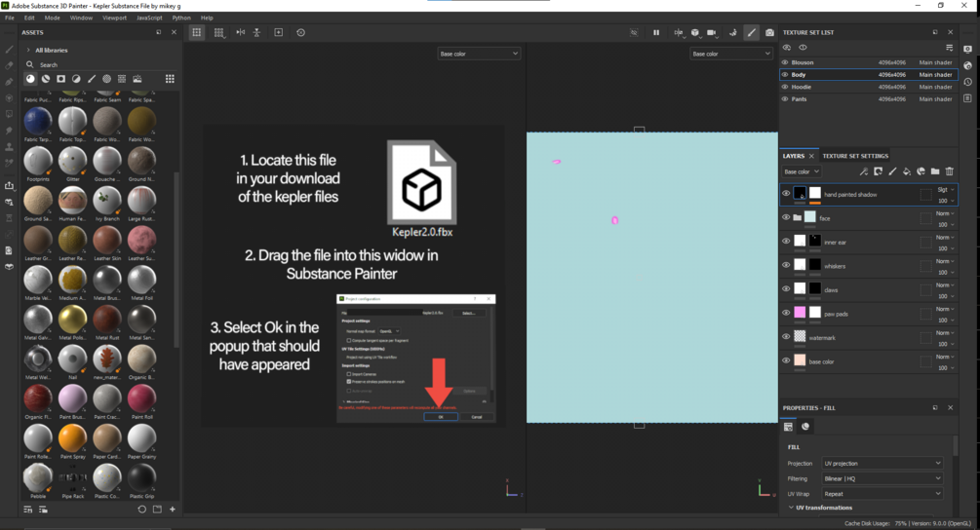Viewport: 980px width, 530px height.
Task: Select the Paint Spray orange material thumbnail
Action: coord(72,438)
